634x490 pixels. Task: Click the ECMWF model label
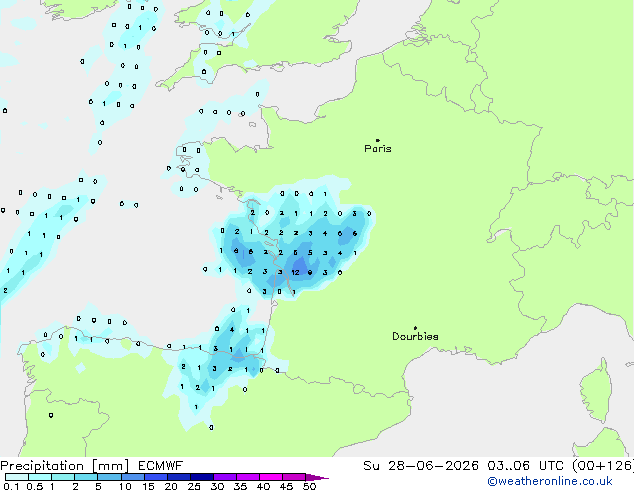[161, 466]
